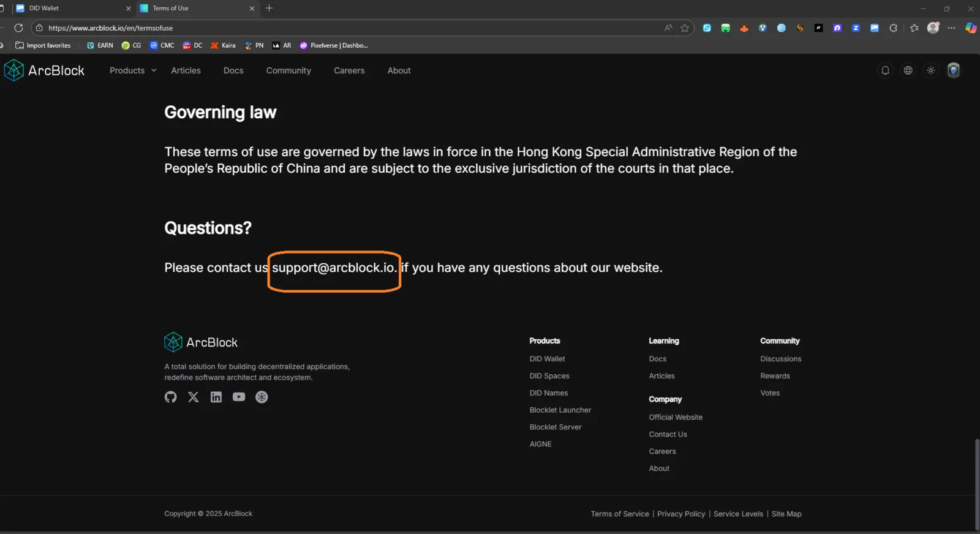Image resolution: width=980 pixels, height=534 pixels.
Task: Open the blue Z-logo extension
Action: point(856,28)
